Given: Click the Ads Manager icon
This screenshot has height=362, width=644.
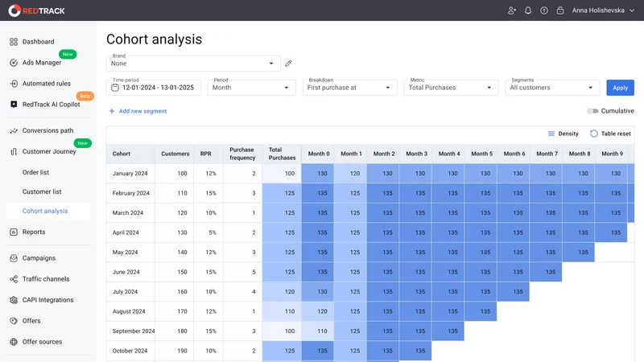Looking at the screenshot, I should [x=14, y=63].
